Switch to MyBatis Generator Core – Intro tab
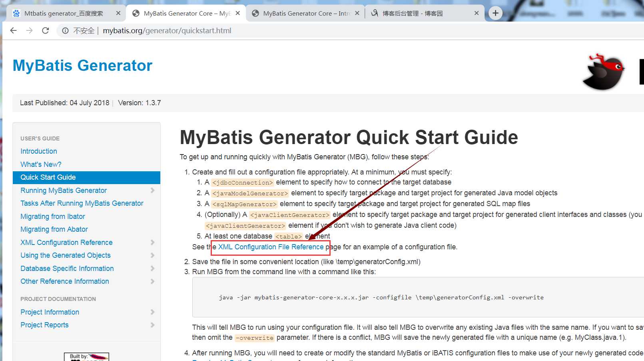The width and height of the screenshot is (644, 361). pos(306,13)
